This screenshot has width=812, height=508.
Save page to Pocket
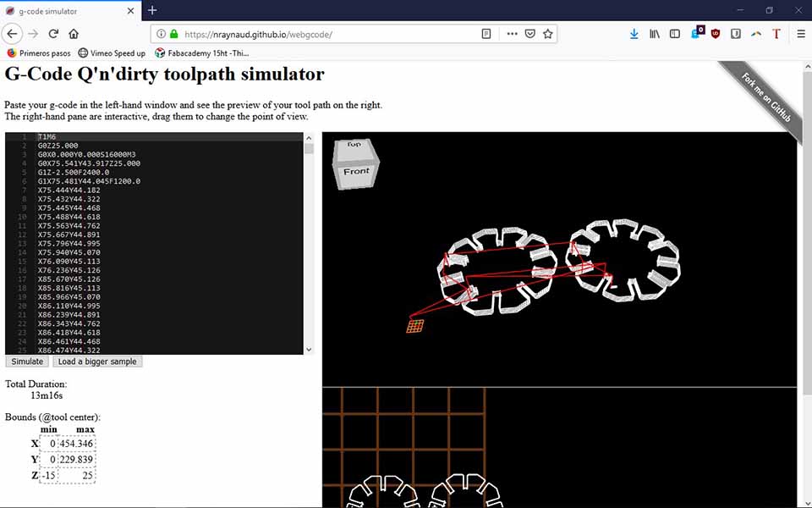pyautogui.click(x=529, y=34)
